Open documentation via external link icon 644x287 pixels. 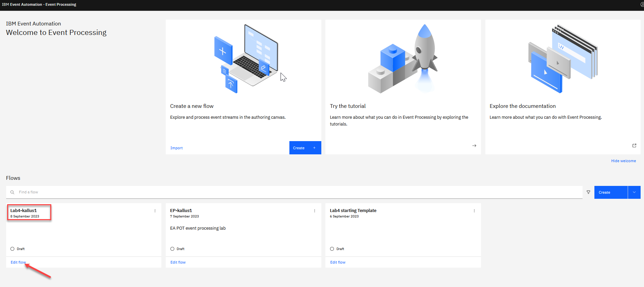pyautogui.click(x=634, y=146)
